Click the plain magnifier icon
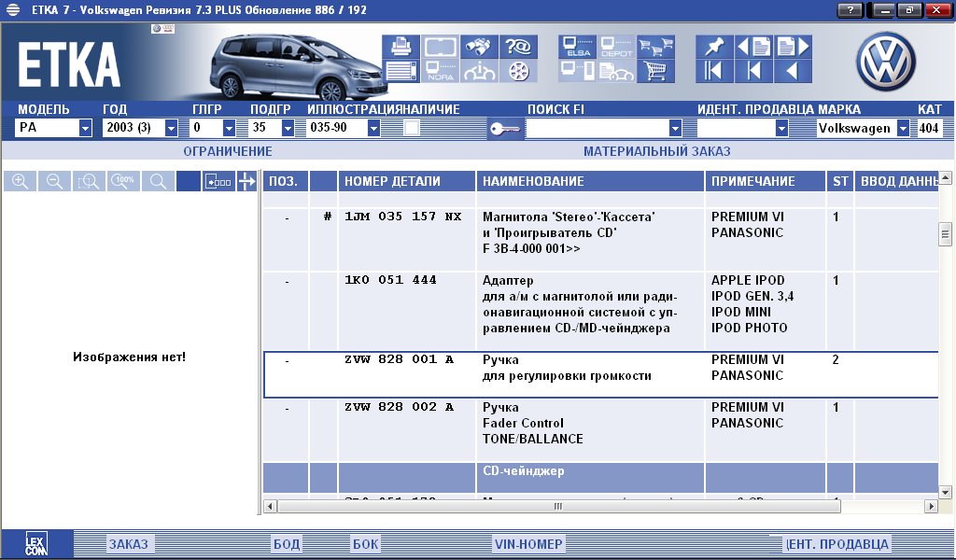This screenshot has height=560, width=956. point(158,181)
